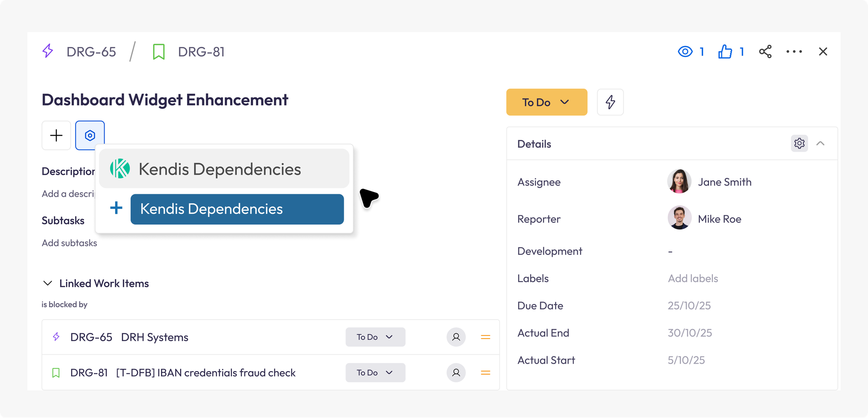Click Add labels in Details
Viewport: 868px width, 418px height.
693,278
